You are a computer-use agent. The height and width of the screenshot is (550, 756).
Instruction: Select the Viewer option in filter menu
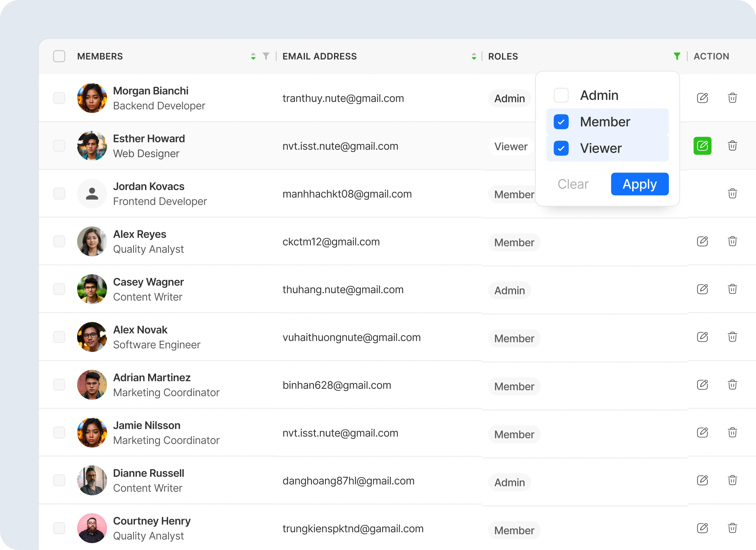600,148
